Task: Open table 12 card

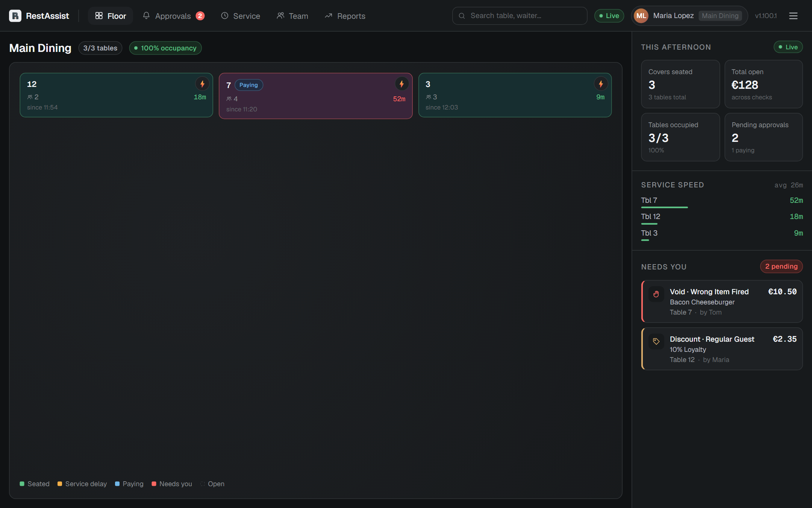Action: click(x=117, y=95)
